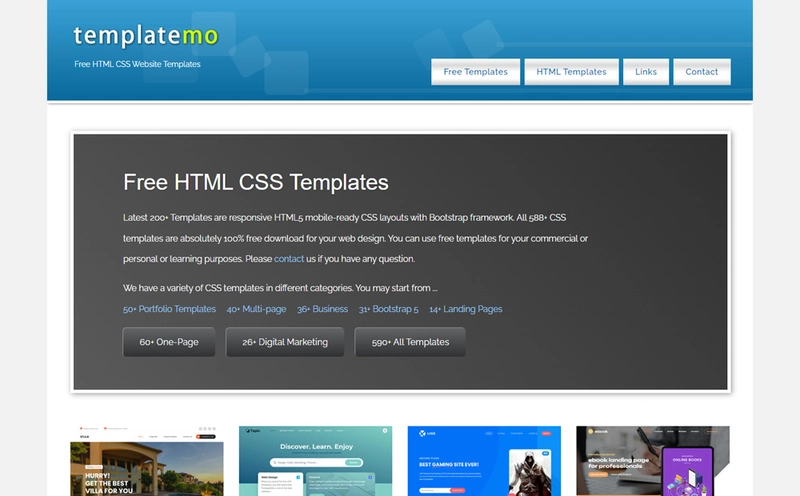Image resolution: width=800 pixels, height=496 pixels.
Task: Open the villa real estate template thumbnail
Action: coord(147,461)
